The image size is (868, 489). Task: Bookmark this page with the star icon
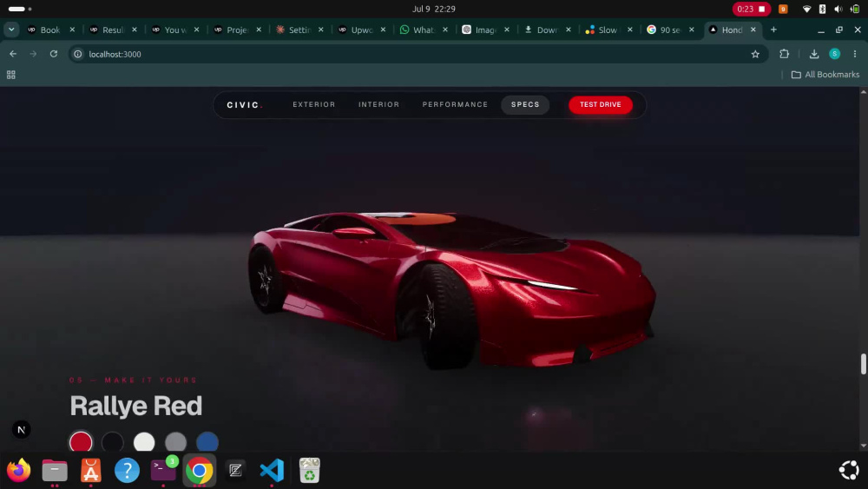tap(755, 54)
